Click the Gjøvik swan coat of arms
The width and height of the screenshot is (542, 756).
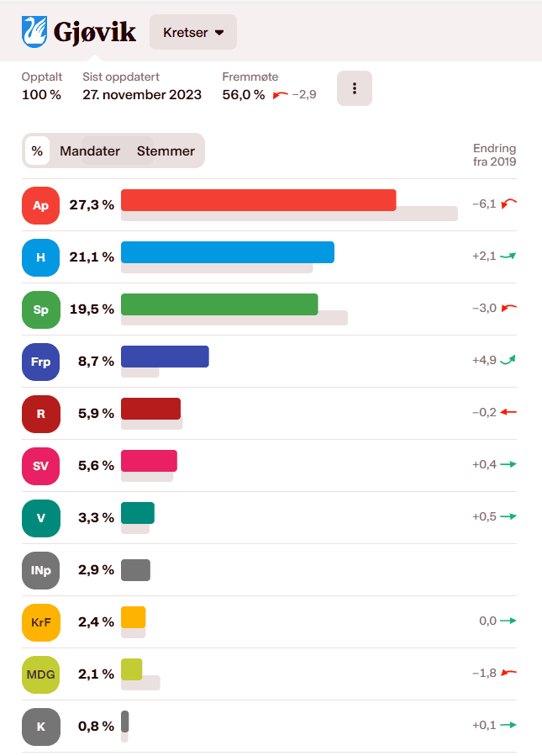pyautogui.click(x=34, y=31)
